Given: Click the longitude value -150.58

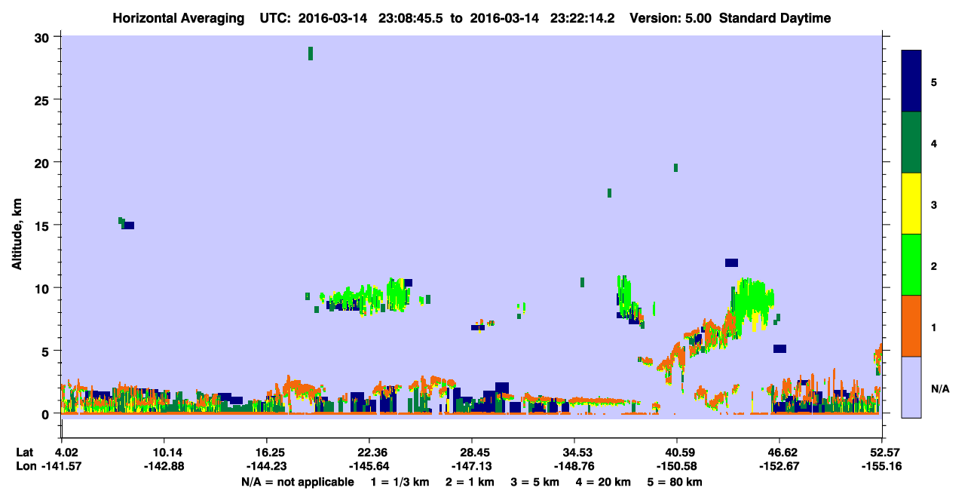Looking at the screenshot, I should [x=676, y=466].
